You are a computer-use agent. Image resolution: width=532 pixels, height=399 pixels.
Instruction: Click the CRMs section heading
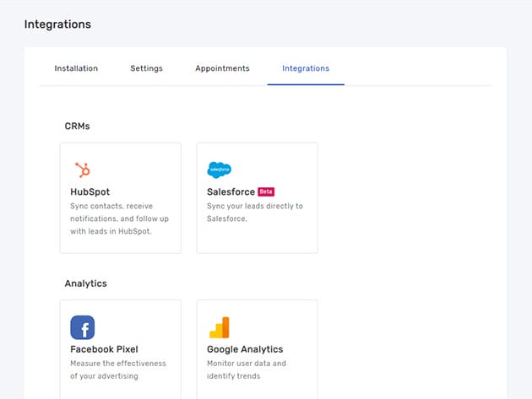pos(77,127)
